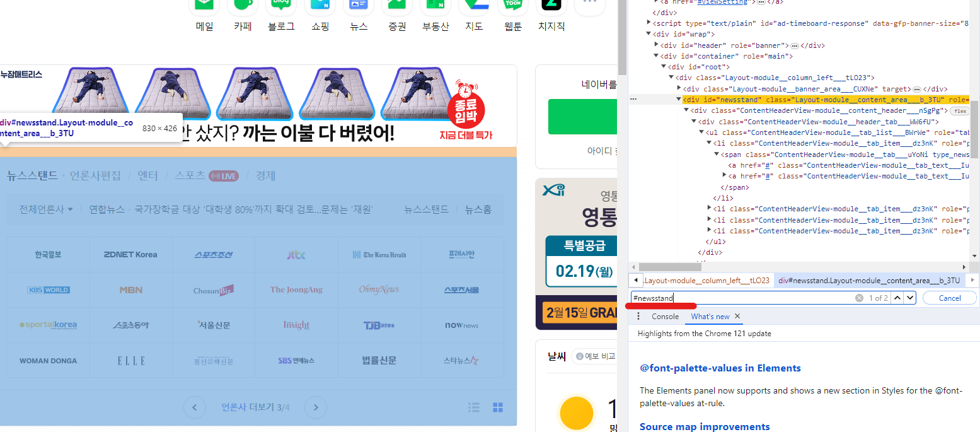Close the What's new drawer tab
The image size is (980, 432).
pos(737,317)
